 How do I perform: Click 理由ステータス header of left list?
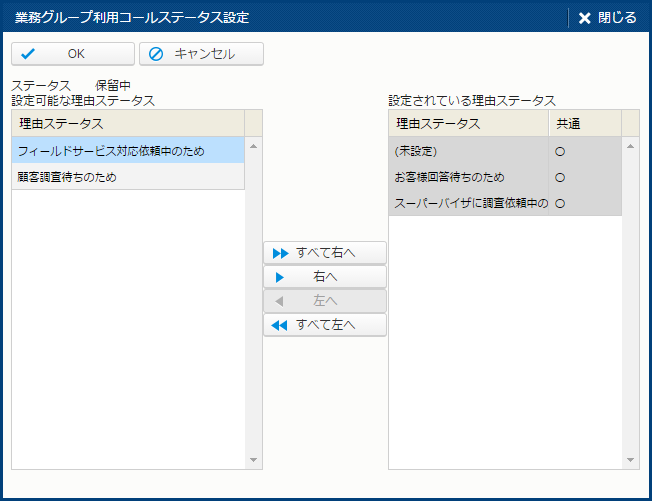coord(61,123)
